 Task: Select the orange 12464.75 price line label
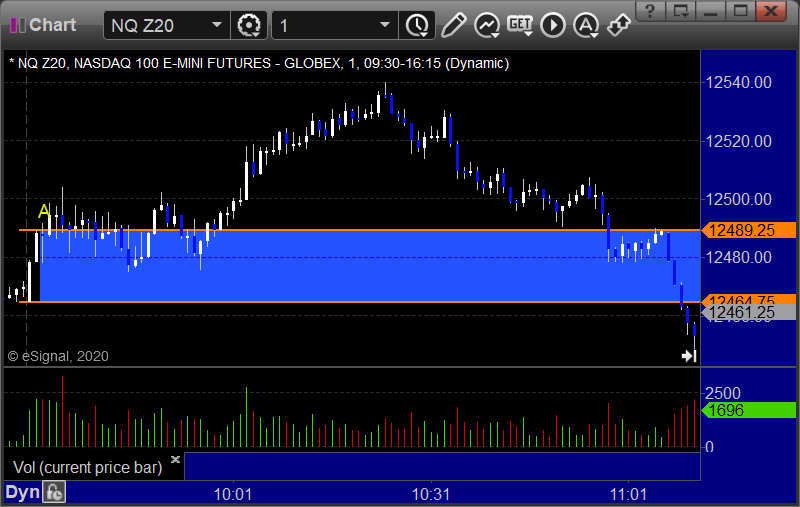pos(748,299)
